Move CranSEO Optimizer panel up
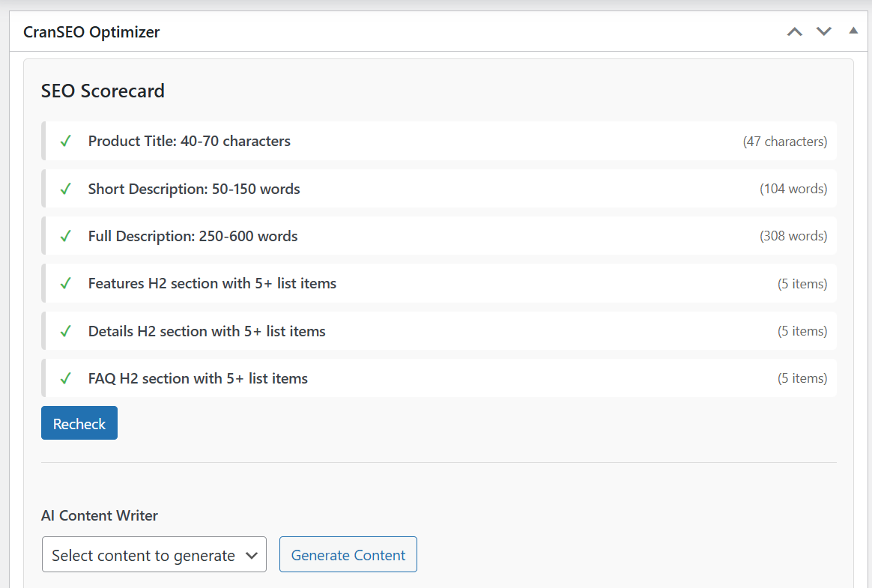 (x=795, y=31)
